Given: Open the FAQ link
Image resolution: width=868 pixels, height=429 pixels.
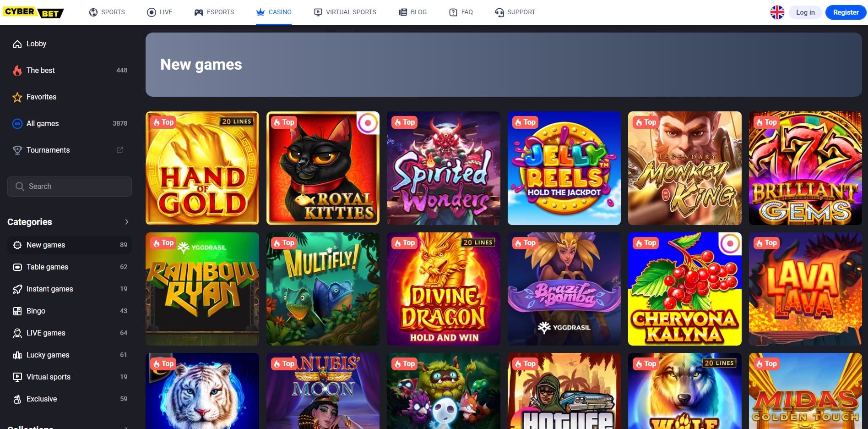Looking at the screenshot, I should coord(461,12).
